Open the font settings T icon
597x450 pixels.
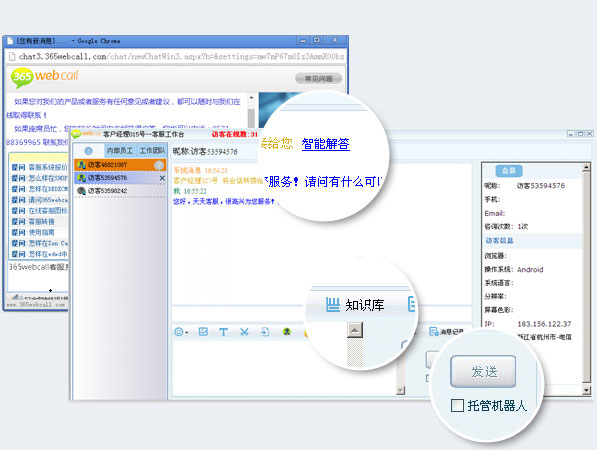pos(223,332)
